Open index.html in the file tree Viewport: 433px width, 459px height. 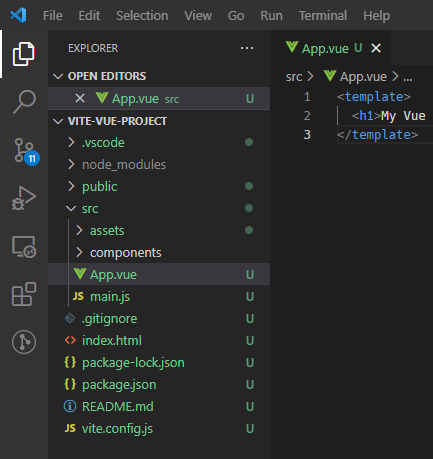tap(159, 340)
